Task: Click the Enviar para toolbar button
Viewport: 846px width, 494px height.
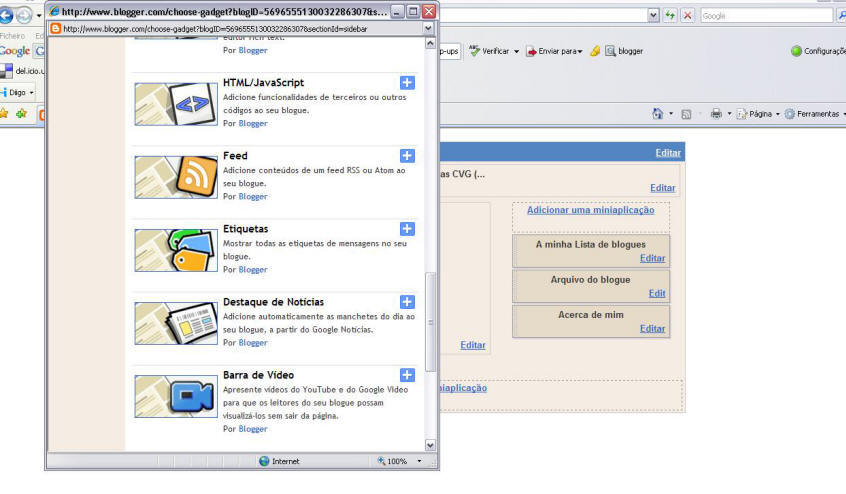Action: (x=554, y=51)
